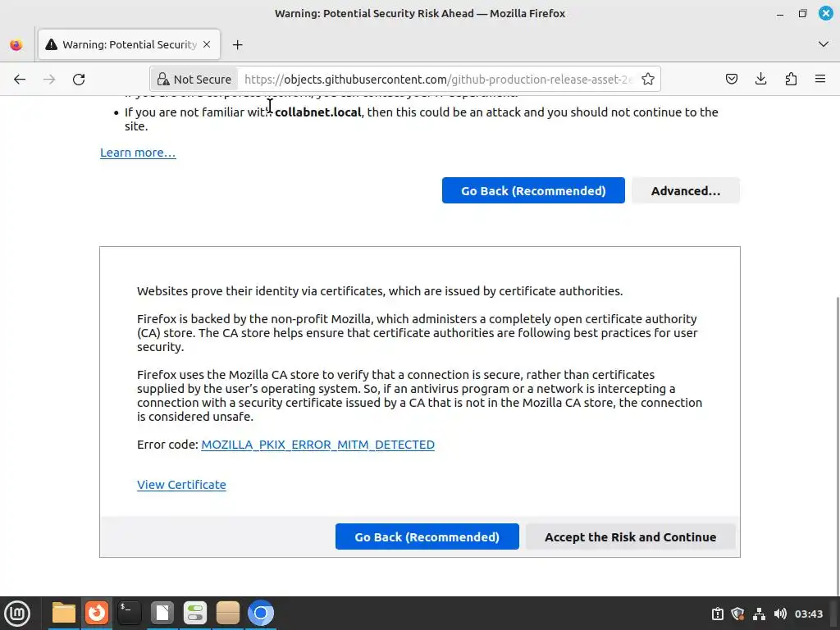Screen dimensions: 840x630
Task: Open the Pocket save icon
Action: [x=731, y=80]
